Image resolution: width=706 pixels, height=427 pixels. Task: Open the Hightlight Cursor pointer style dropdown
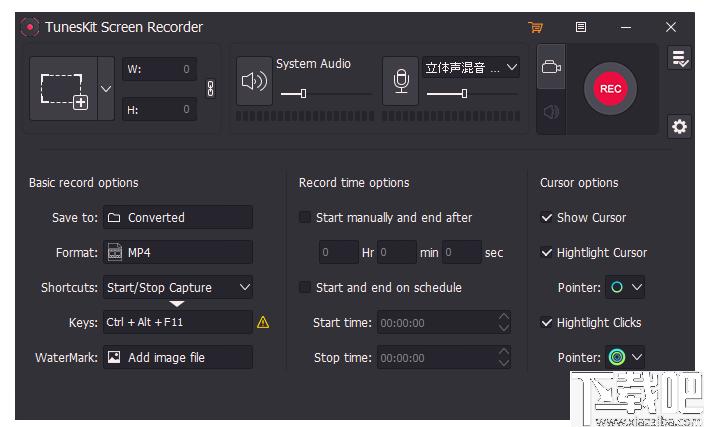click(x=625, y=287)
